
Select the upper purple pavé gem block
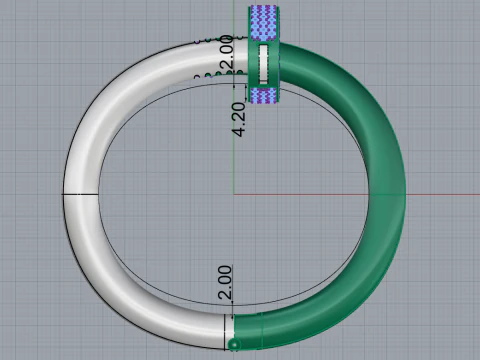click(263, 23)
